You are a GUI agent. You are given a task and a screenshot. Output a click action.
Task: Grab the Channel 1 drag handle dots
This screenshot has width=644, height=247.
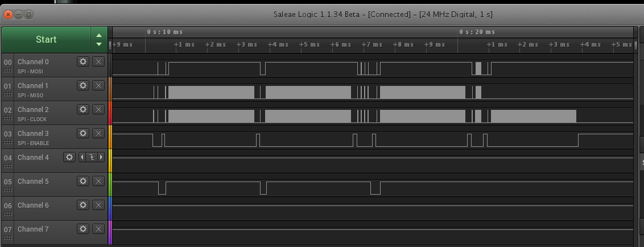8,94
